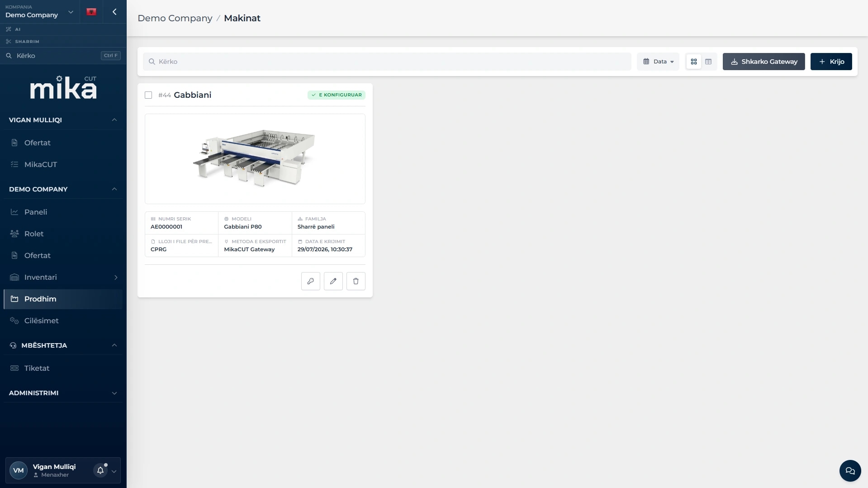Image resolution: width=868 pixels, height=488 pixels.
Task: Select Prodhim in the sidebar
Action: [63, 299]
